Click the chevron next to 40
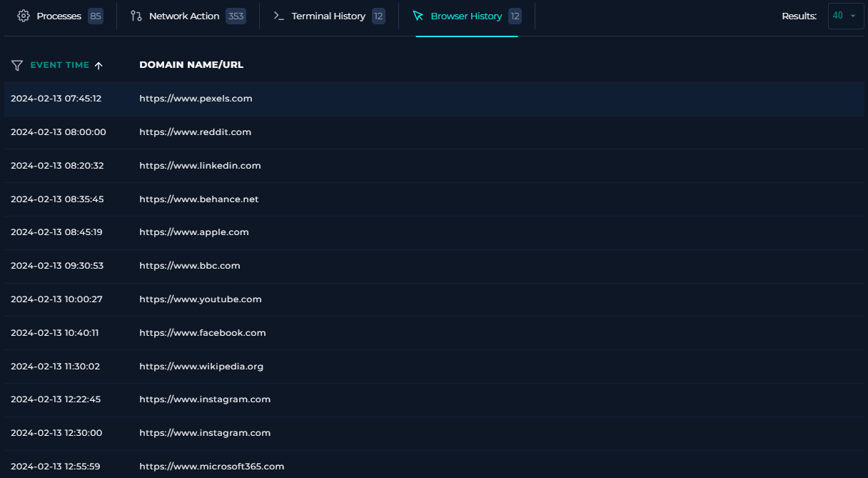The image size is (868, 478). pos(854,16)
